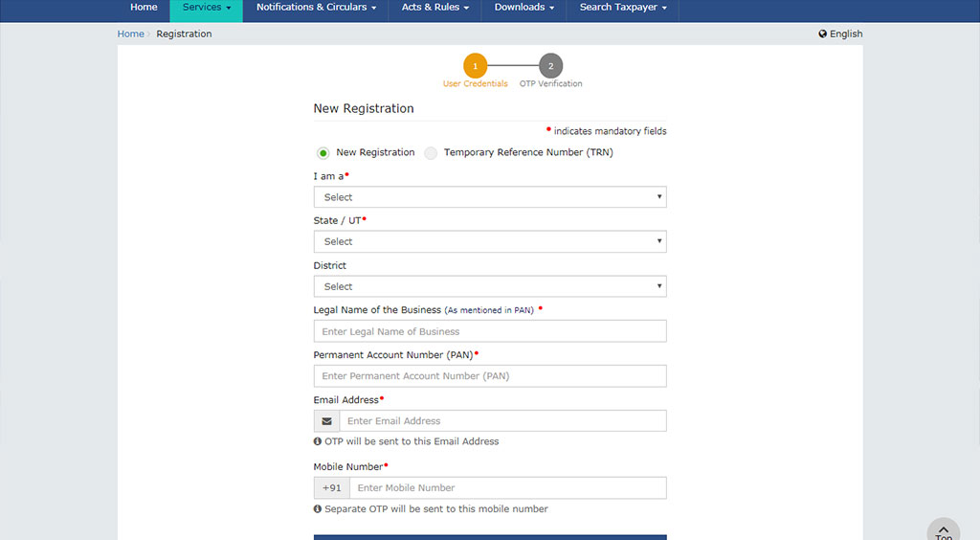Click the Home breadcrumb link
The width and height of the screenshot is (980, 540).
tap(130, 34)
